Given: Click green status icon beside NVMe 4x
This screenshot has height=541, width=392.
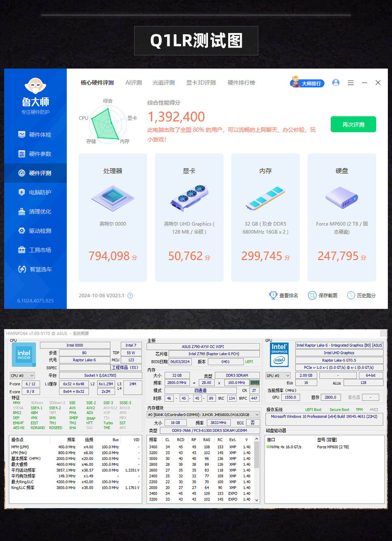Looking at the screenshot, I should pyautogui.click(x=268, y=447).
